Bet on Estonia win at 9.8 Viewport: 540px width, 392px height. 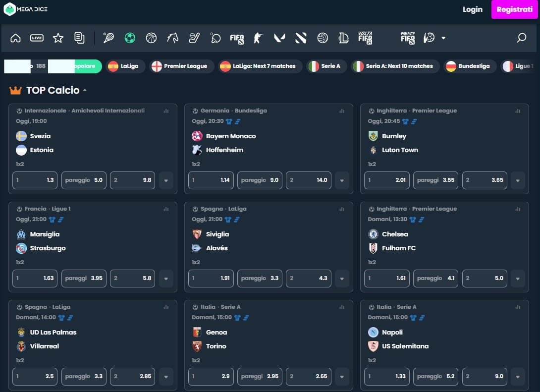point(133,180)
